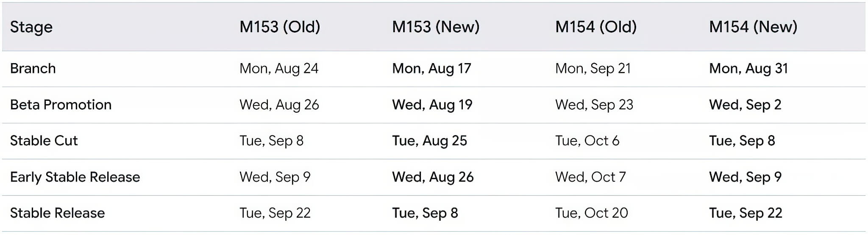Select the Stable Cut row label

[44, 141]
